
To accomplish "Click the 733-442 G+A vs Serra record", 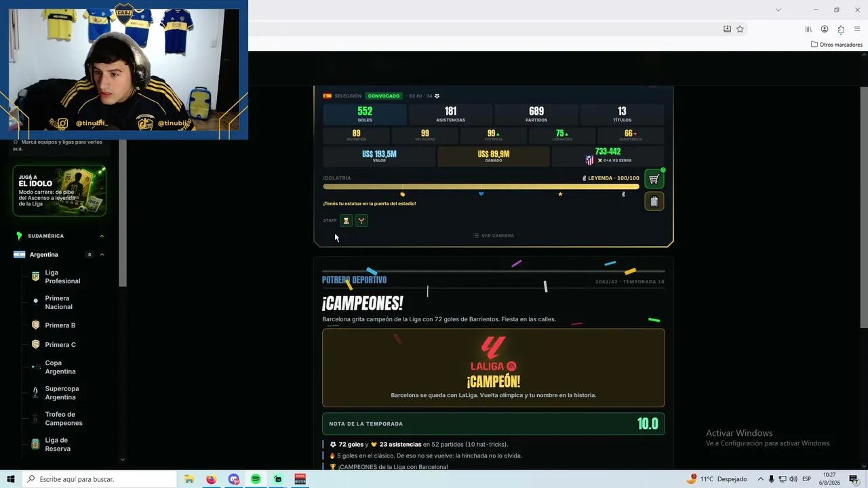I will click(608, 157).
